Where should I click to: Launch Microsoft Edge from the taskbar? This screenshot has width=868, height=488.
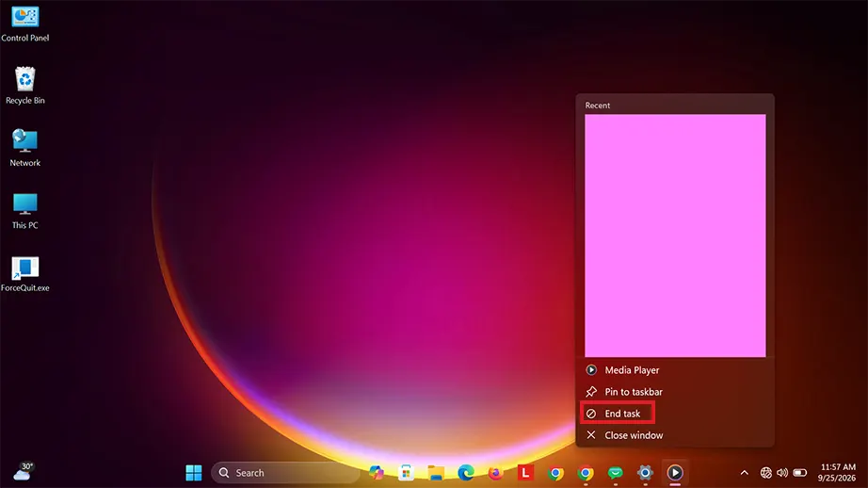(x=466, y=473)
